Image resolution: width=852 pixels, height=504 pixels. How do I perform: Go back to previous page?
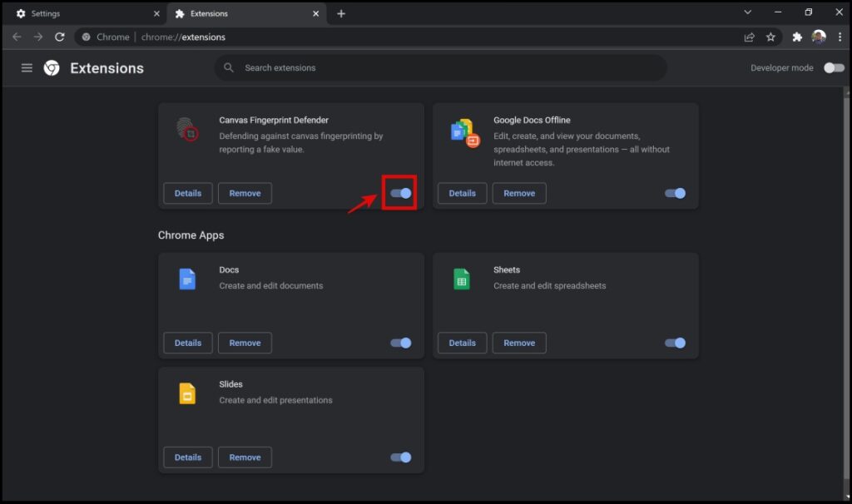17,37
